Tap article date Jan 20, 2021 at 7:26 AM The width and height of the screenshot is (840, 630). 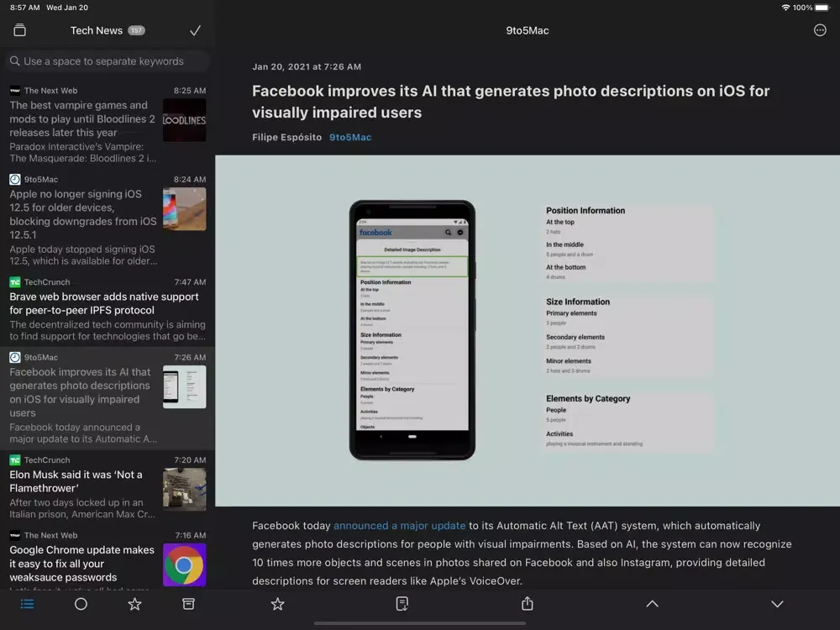click(x=307, y=66)
